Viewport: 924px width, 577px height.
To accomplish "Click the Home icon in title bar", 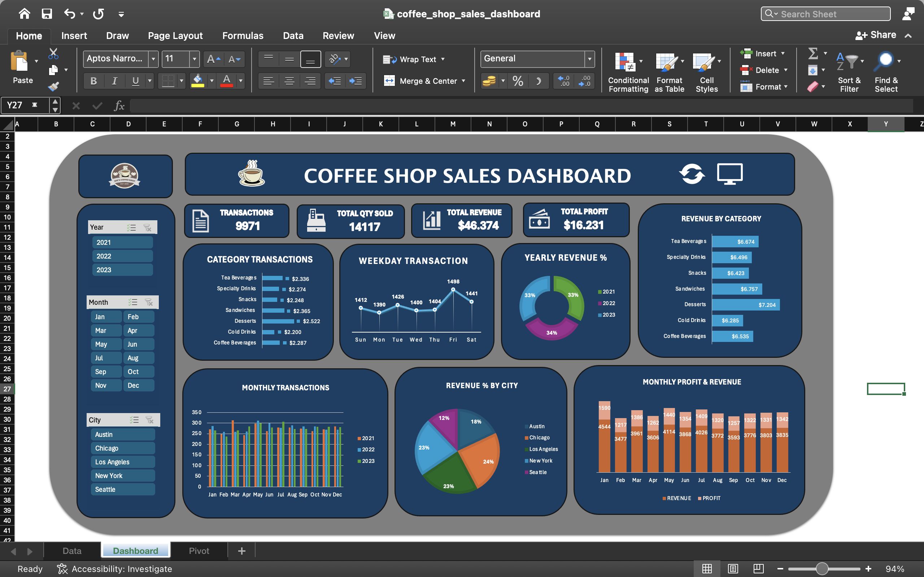I will pos(25,14).
